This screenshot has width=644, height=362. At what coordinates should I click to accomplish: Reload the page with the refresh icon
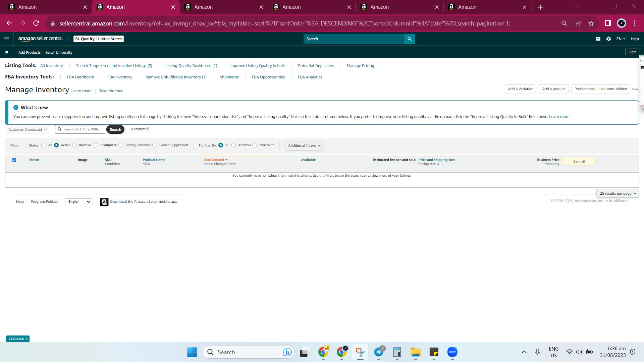point(36,23)
